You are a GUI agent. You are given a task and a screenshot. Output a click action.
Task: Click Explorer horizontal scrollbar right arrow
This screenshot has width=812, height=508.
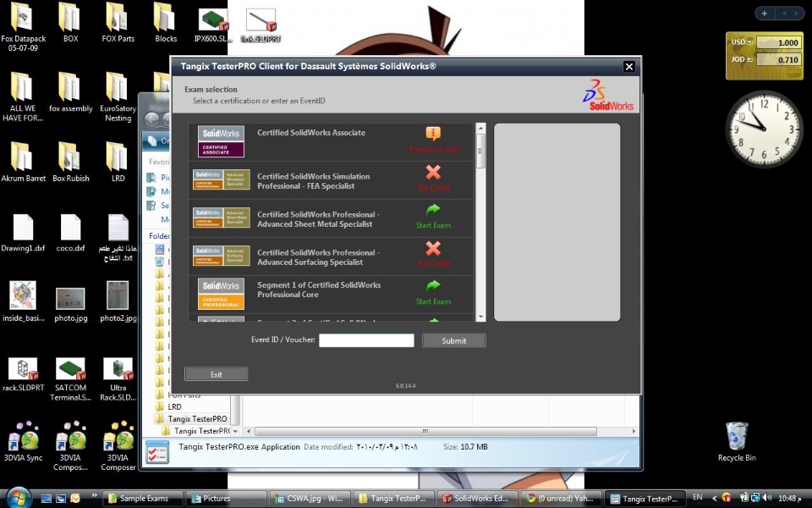634,431
